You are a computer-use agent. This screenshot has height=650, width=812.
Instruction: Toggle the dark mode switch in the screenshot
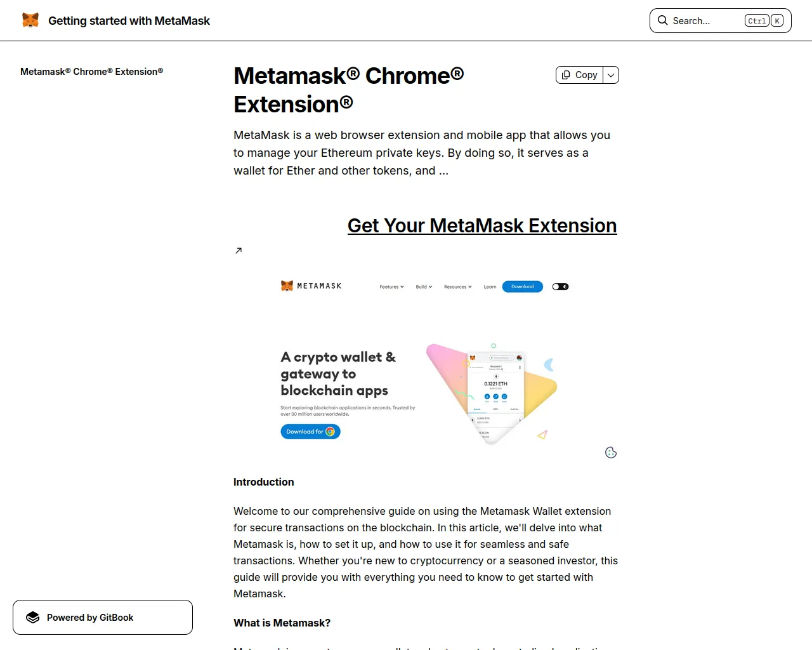pyautogui.click(x=560, y=287)
